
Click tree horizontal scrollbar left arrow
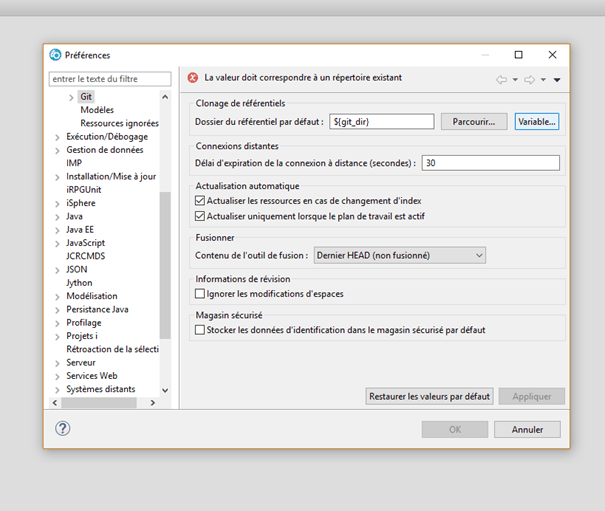pos(55,403)
